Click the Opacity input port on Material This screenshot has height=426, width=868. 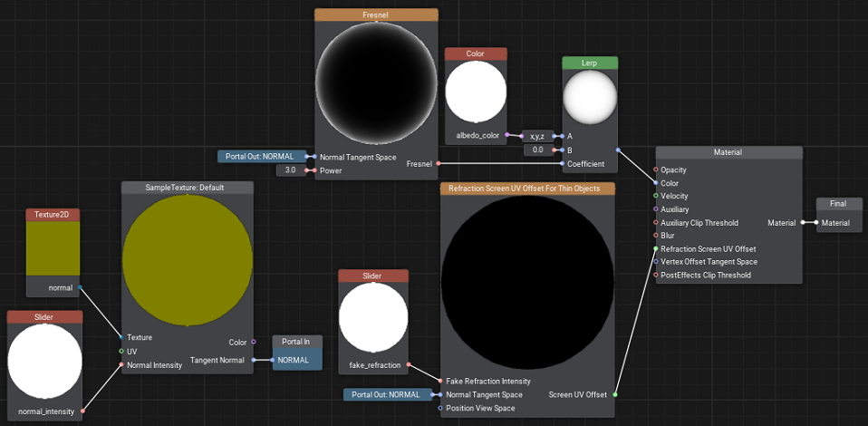[656, 169]
